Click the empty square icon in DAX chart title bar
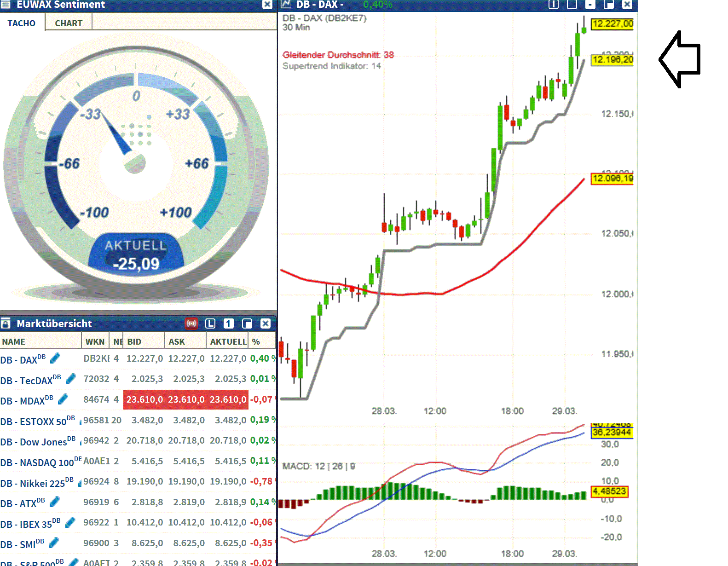 [572, 5]
